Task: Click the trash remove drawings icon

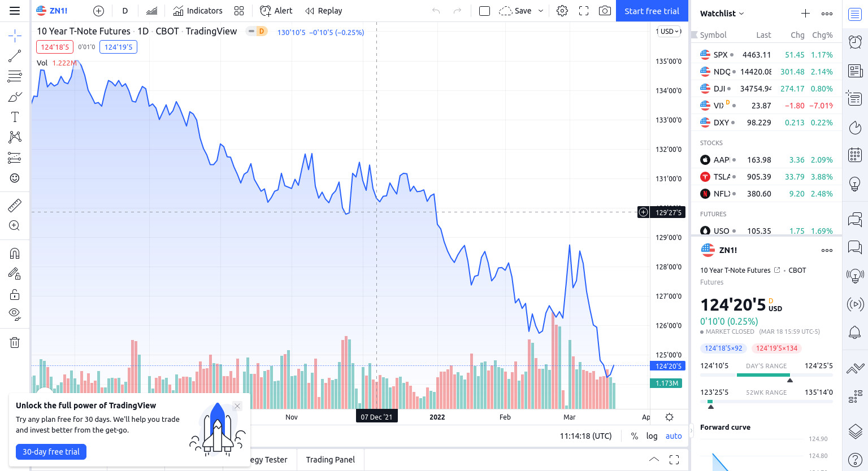Action: [x=15, y=342]
